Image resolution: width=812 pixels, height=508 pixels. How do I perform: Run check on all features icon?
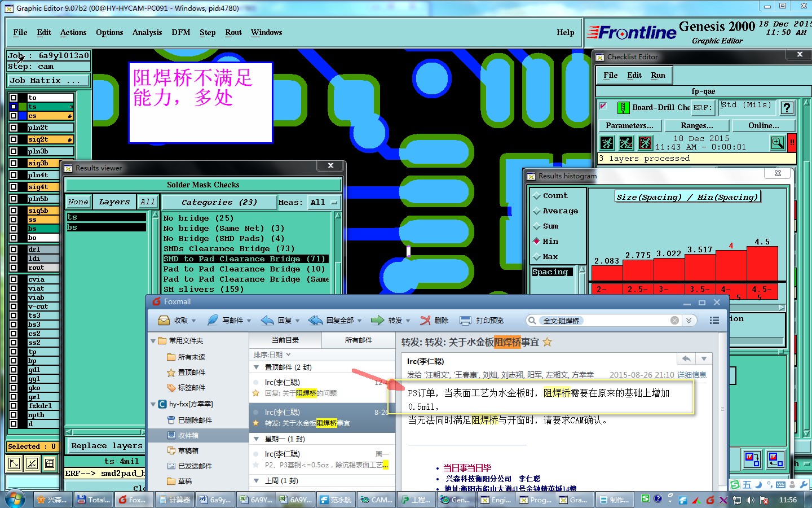[607, 143]
